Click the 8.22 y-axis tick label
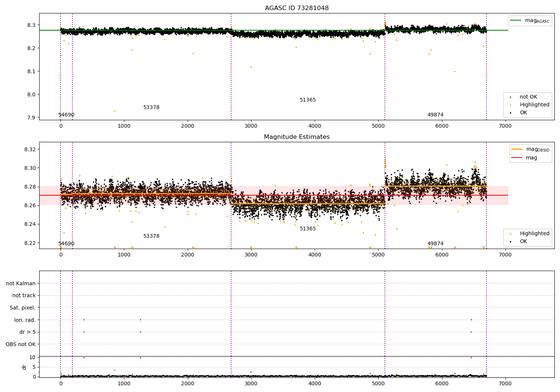Screen dimensions: 560x392 [30, 243]
